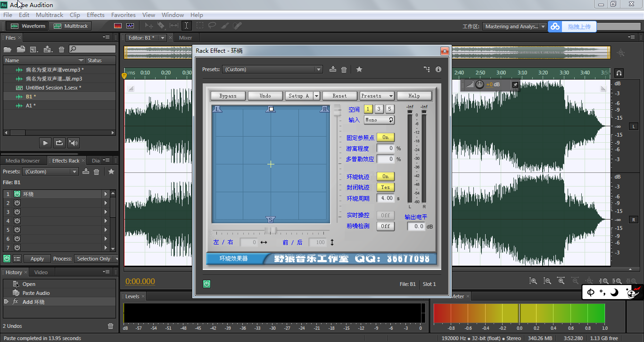Save preset in Rack Effect dialog
This screenshot has width=644, height=342.
click(x=333, y=69)
